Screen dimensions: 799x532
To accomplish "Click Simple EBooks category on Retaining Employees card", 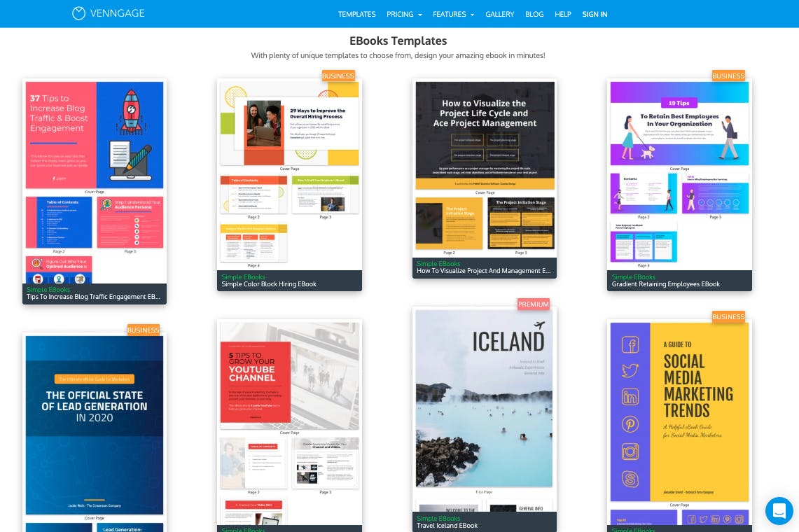I will coord(634,277).
